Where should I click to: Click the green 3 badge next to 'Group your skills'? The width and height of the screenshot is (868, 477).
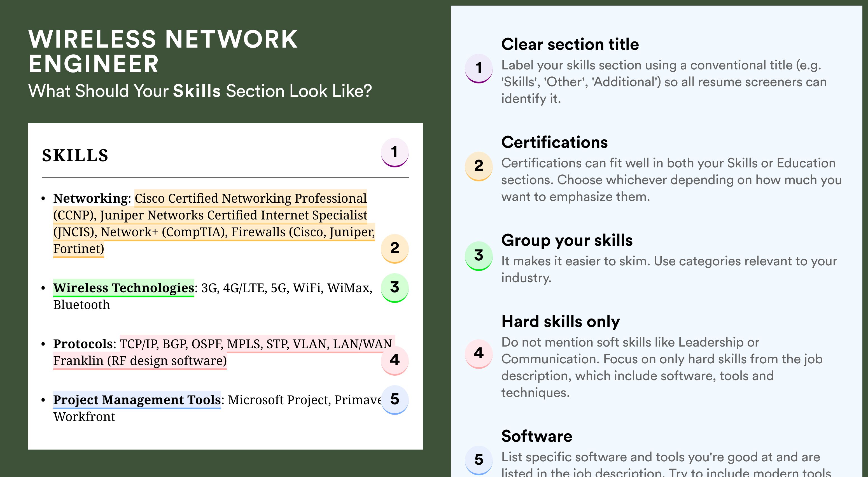pyautogui.click(x=479, y=256)
